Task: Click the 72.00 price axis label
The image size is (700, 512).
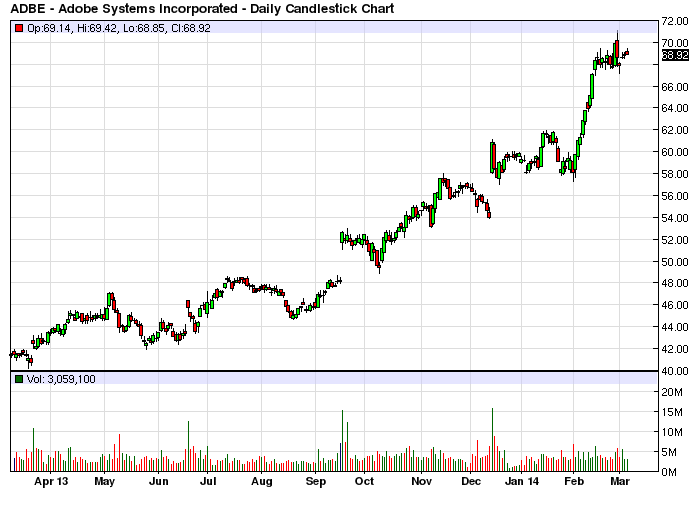Action: click(x=675, y=21)
